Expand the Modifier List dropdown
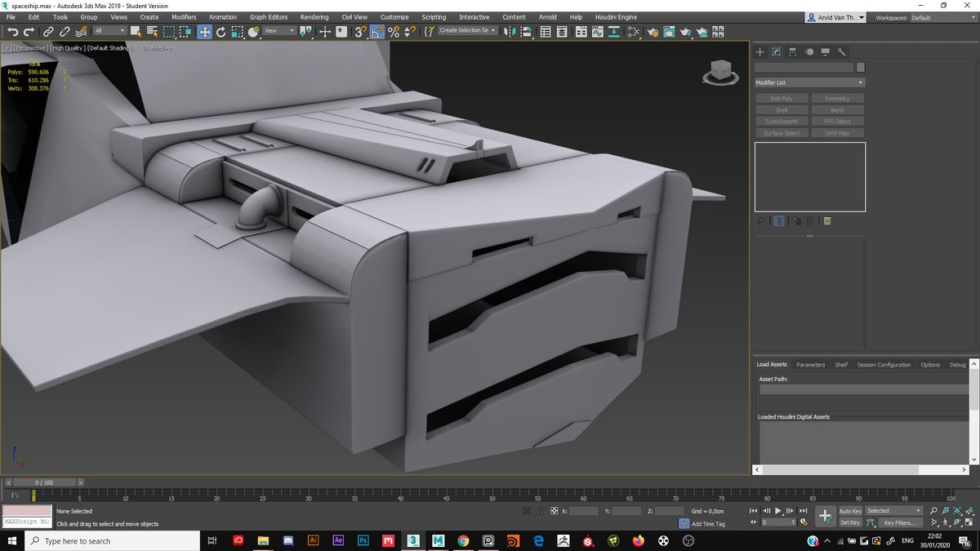This screenshot has width=980, height=551. pos(809,82)
